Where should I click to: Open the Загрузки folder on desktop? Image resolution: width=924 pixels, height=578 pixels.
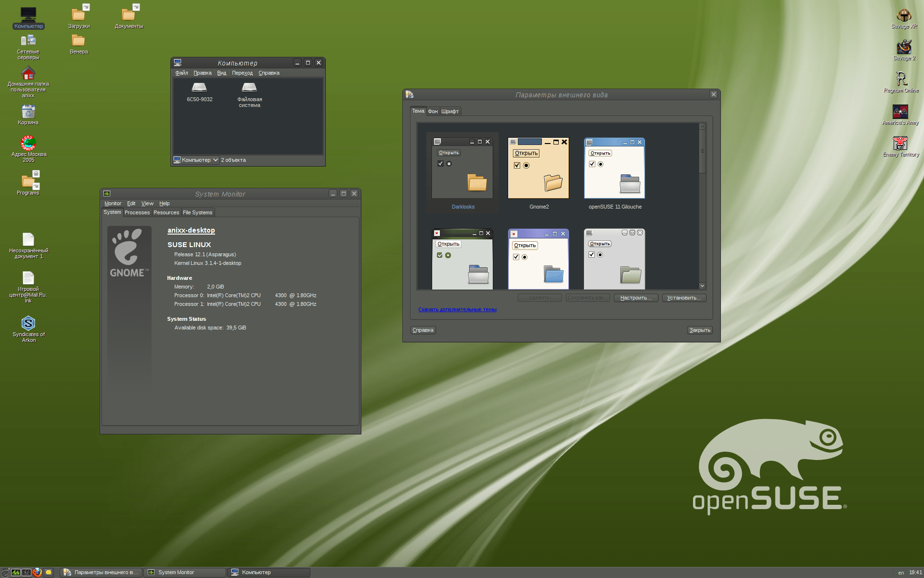pyautogui.click(x=78, y=13)
